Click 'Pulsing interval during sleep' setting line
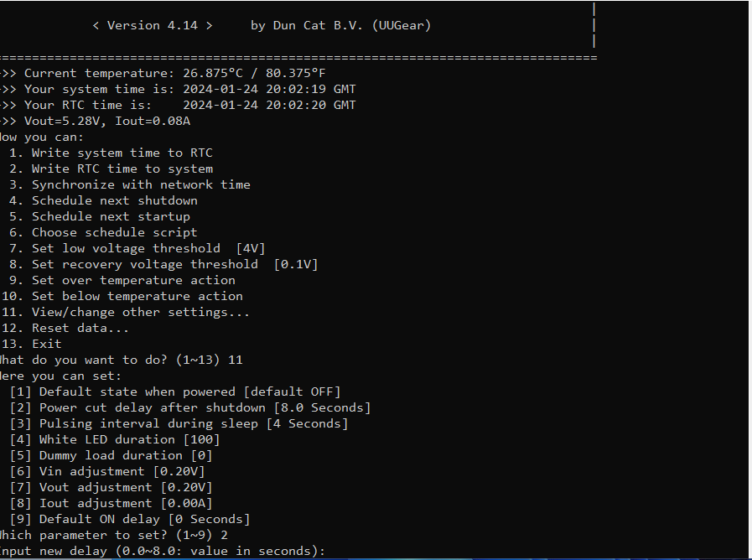752x560 pixels. [x=193, y=423]
